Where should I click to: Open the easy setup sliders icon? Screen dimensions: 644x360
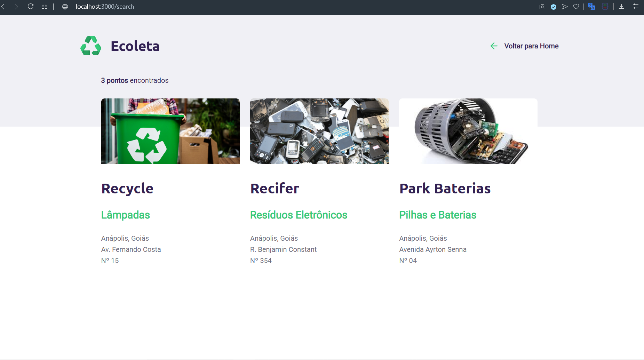(636, 6)
